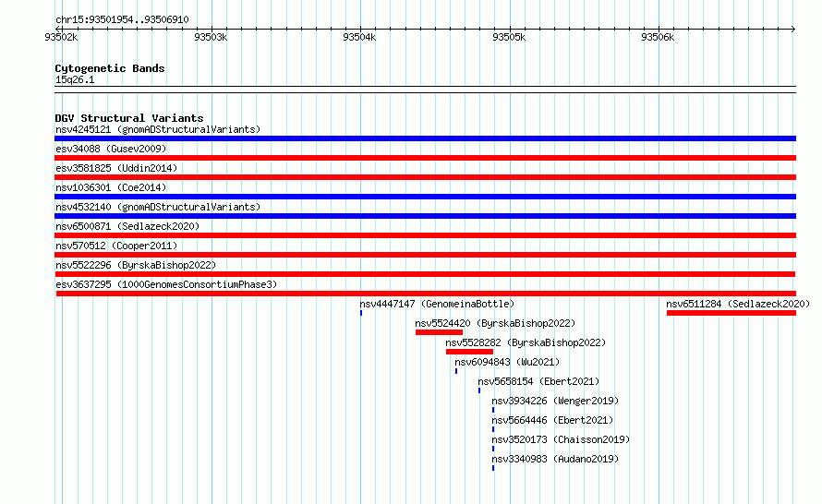Click the chr15:93501954..93506910 coordinate label
822x504 pixels.
coord(122,19)
